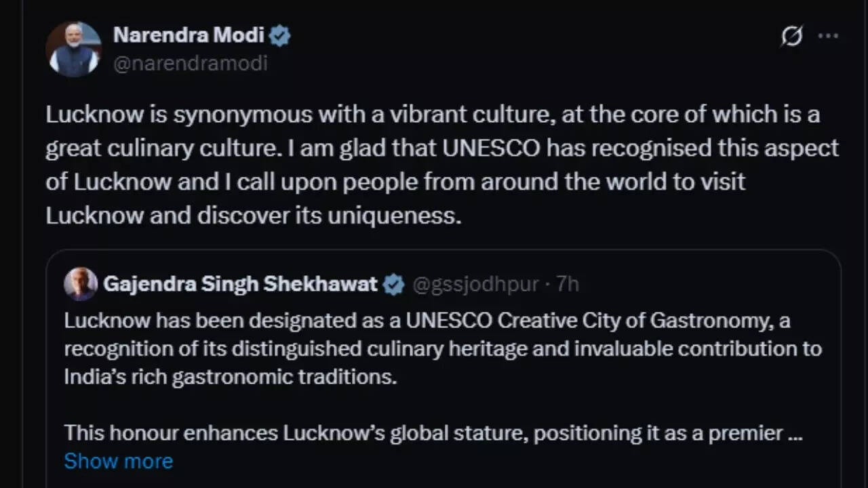This screenshot has height=488, width=868.
Task: Click the line starting with This honour enhances
Action: click(434, 432)
